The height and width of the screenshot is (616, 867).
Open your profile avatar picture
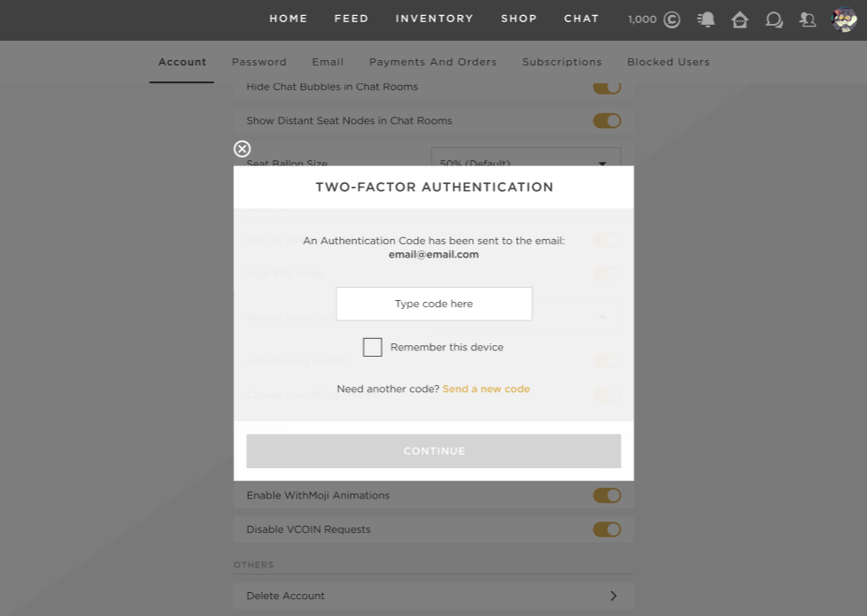pyautogui.click(x=843, y=19)
